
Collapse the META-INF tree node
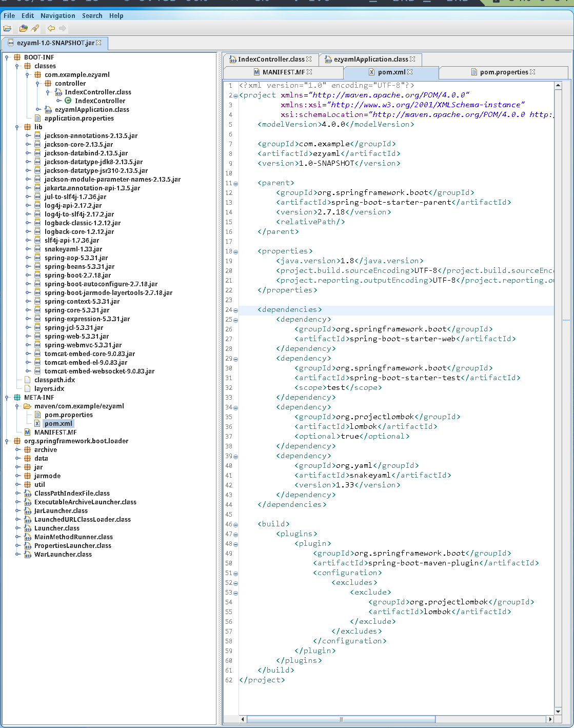[7, 398]
